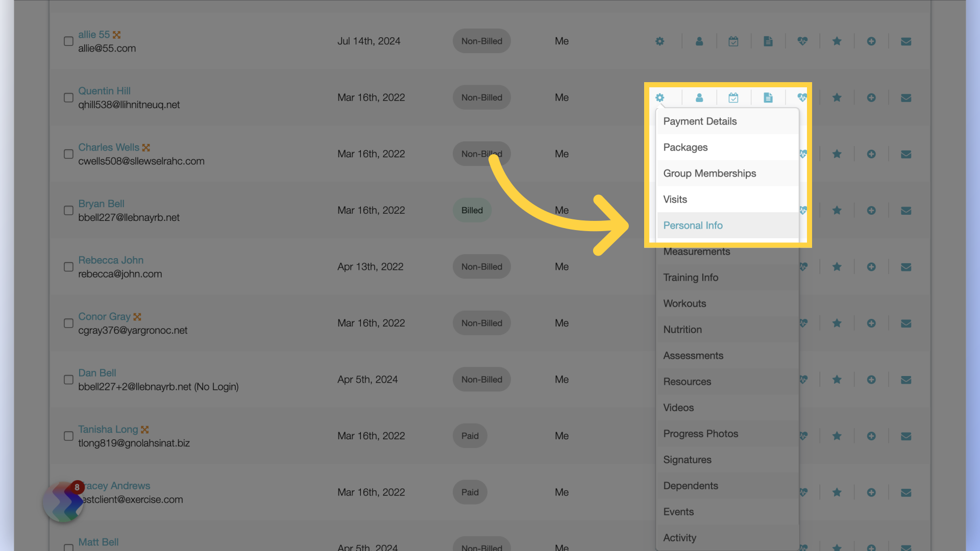Click the add/plus circle icon for Rebecca John
The height and width of the screenshot is (551, 980).
coord(871,266)
